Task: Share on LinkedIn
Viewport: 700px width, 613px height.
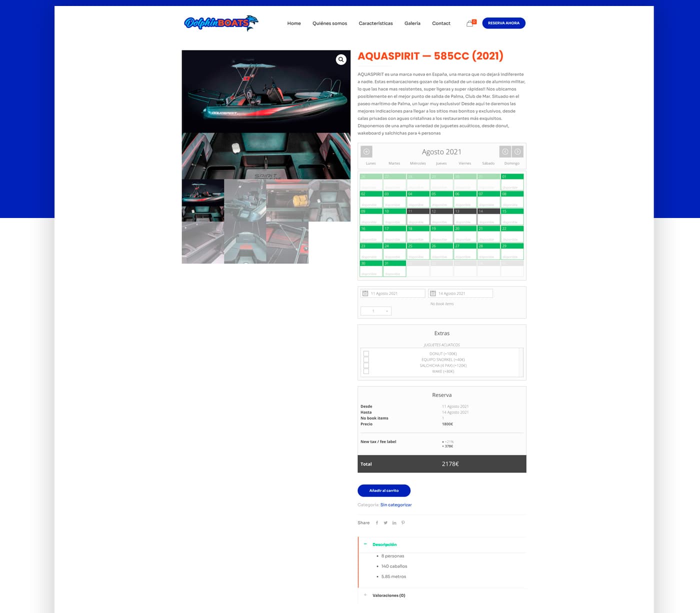Action: coord(394,523)
